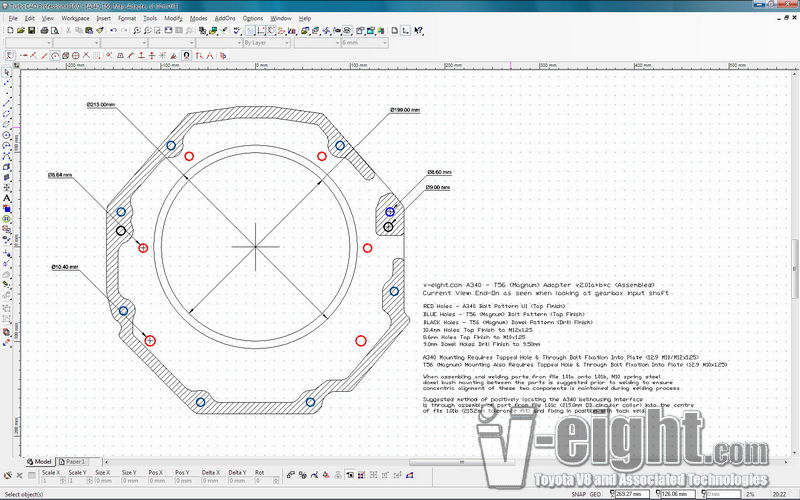Select the arrow Select tool in left toolbar
The height and width of the screenshot is (500, 800).
(x=7, y=72)
